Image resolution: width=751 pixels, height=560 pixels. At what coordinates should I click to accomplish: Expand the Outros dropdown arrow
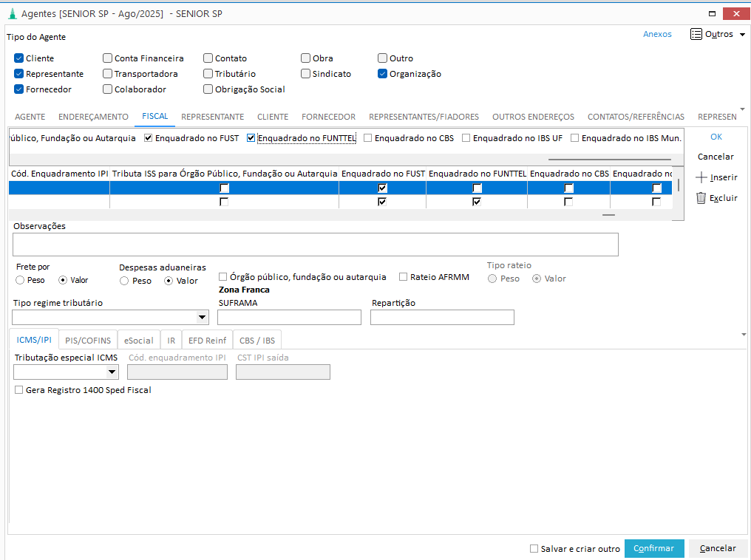[x=742, y=35]
